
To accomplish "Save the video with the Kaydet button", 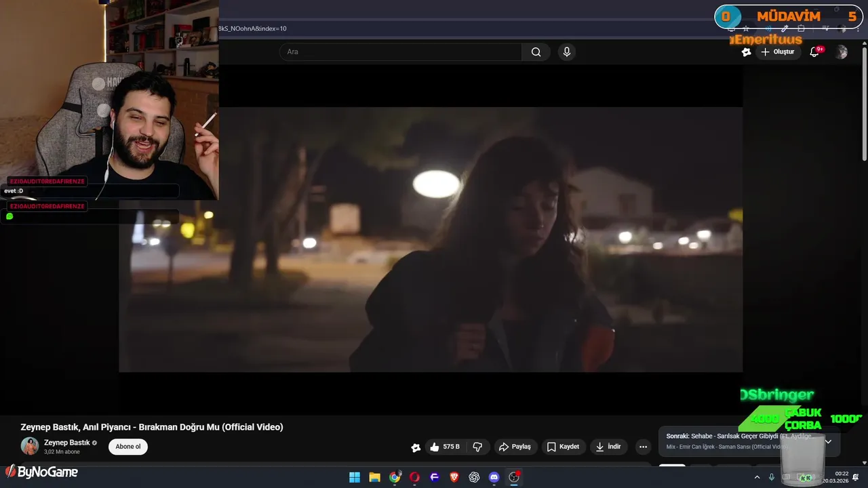I will (x=563, y=447).
